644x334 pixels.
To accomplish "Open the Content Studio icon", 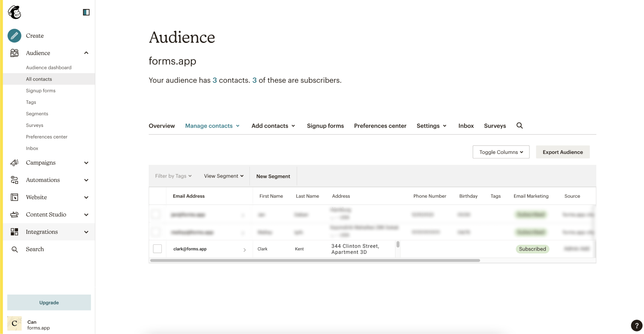I will click(14, 214).
